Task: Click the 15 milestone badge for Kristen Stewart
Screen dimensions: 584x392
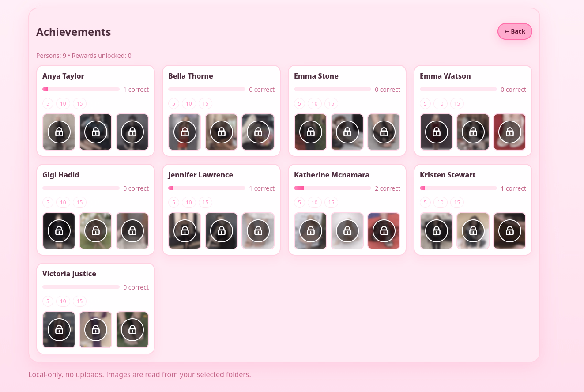Action: click(457, 203)
